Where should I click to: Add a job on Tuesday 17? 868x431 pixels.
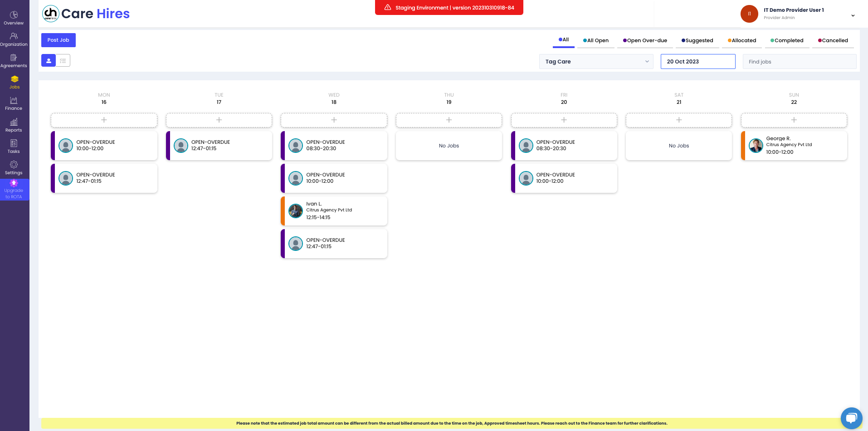(x=219, y=120)
